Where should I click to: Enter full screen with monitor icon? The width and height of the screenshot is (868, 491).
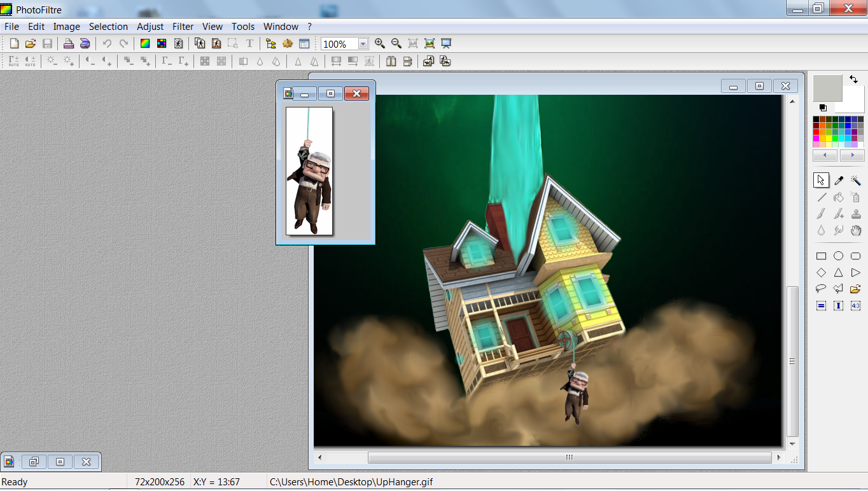coord(446,43)
